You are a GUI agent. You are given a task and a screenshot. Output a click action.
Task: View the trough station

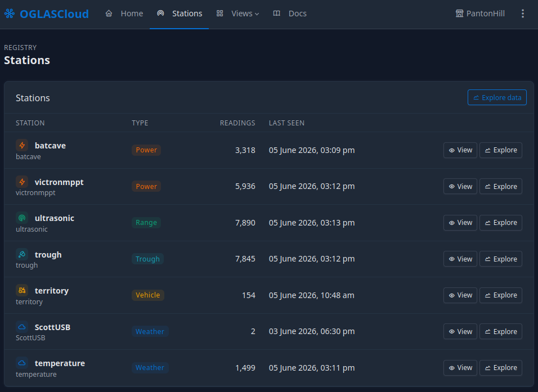460,259
